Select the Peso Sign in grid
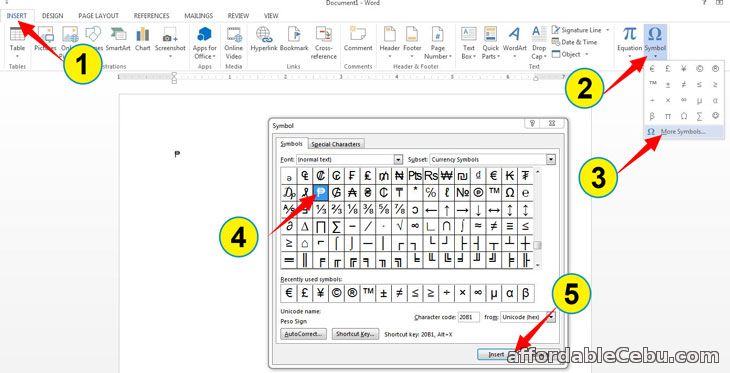The image size is (730, 373). point(321,193)
